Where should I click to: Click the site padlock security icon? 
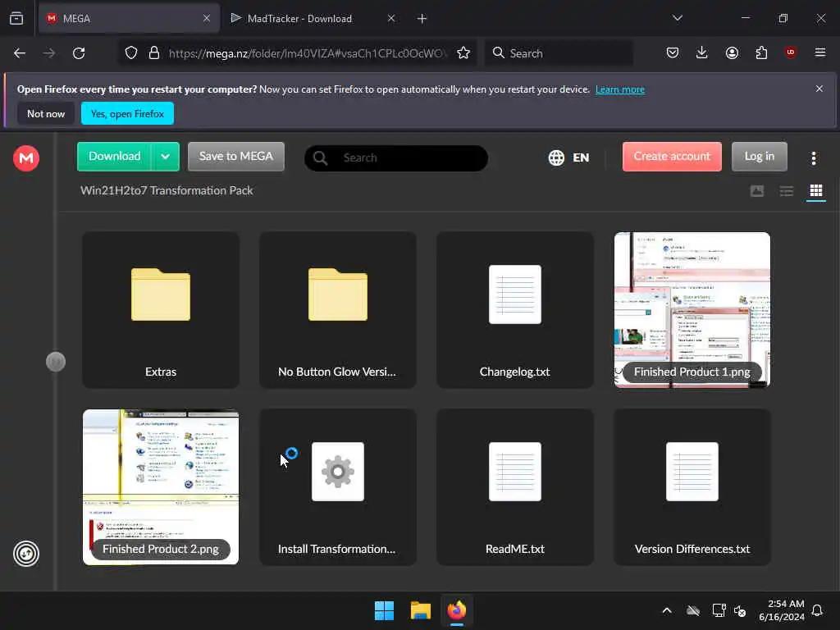pyautogui.click(x=154, y=53)
